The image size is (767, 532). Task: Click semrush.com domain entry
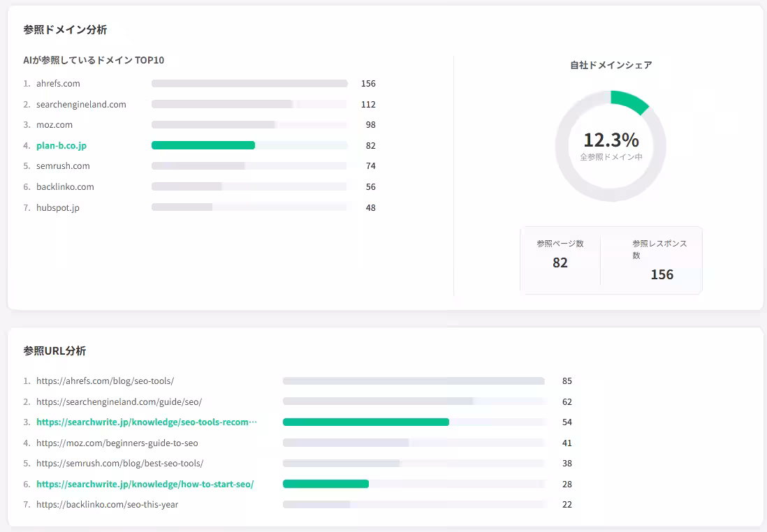pos(63,166)
